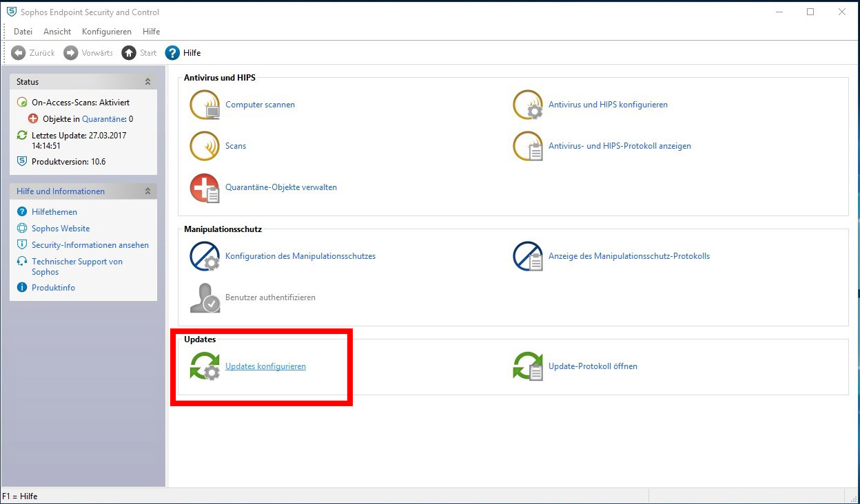Click the Benutzer authentifizieren person icon
Image resolution: width=860 pixels, height=504 pixels.
pyautogui.click(x=205, y=297)
